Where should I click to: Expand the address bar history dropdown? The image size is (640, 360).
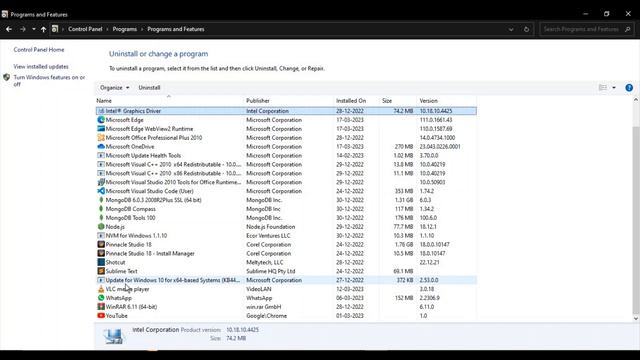click(x=511, y=29)
